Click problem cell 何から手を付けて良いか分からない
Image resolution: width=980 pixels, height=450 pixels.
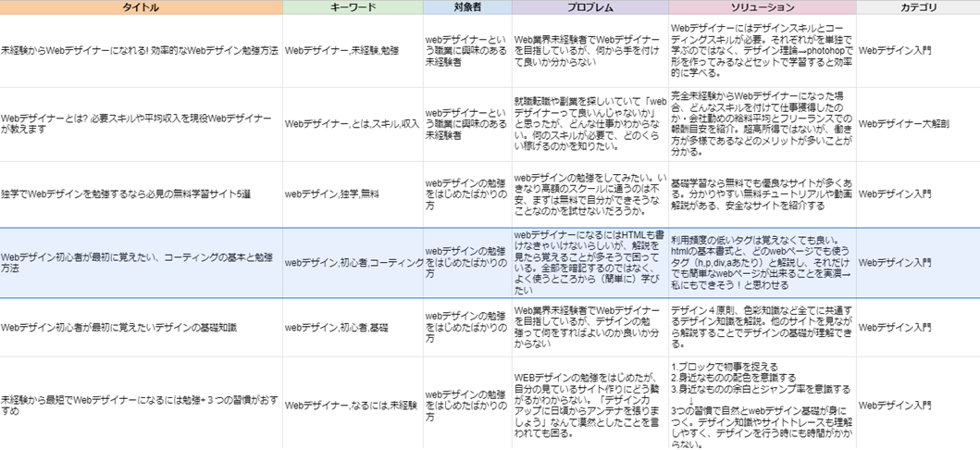click(590, 51)
